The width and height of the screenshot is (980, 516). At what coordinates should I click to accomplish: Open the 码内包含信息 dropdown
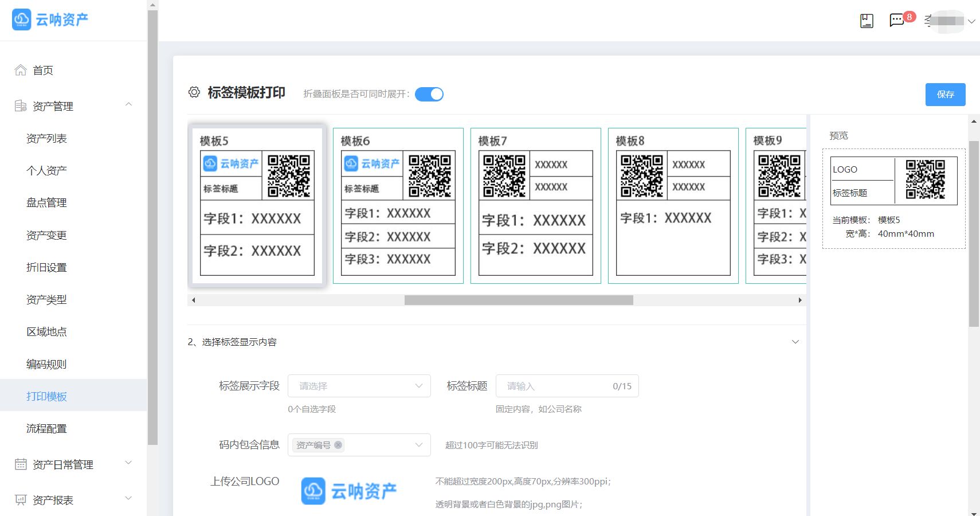click(x=359, y=445)
